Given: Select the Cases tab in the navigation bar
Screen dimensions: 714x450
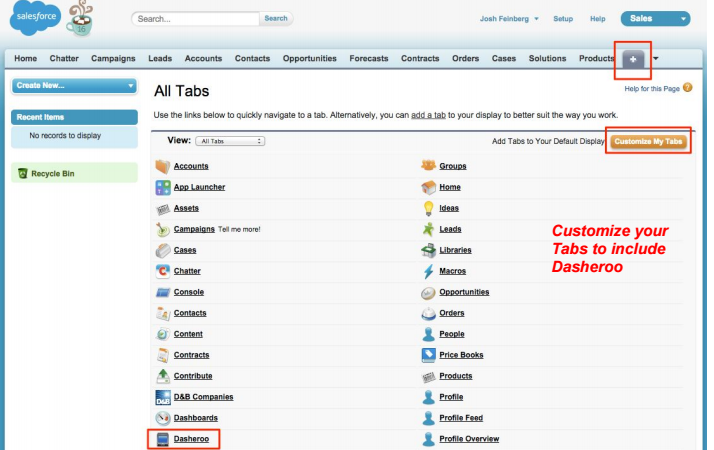Looking at the screenshot, I should [503, 58].
